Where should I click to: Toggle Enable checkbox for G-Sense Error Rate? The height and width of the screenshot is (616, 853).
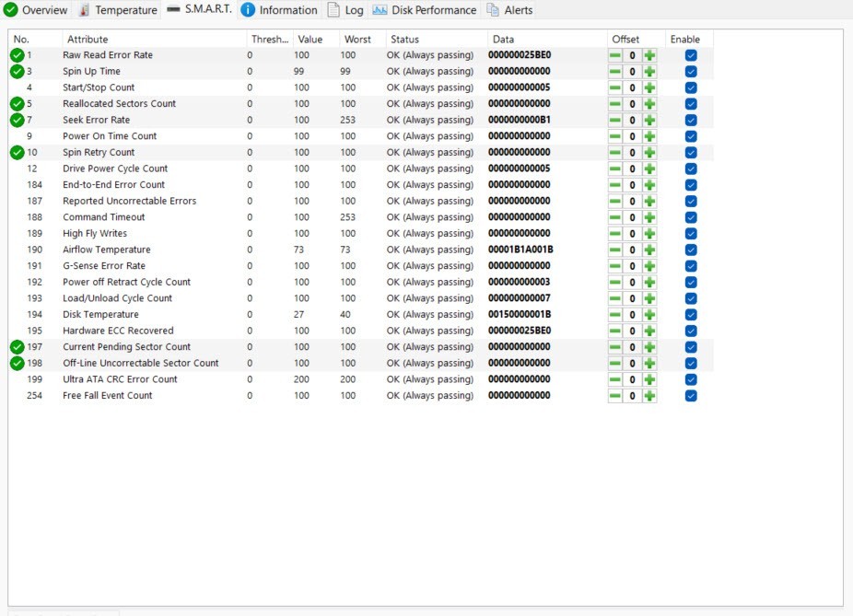(691, 266)
